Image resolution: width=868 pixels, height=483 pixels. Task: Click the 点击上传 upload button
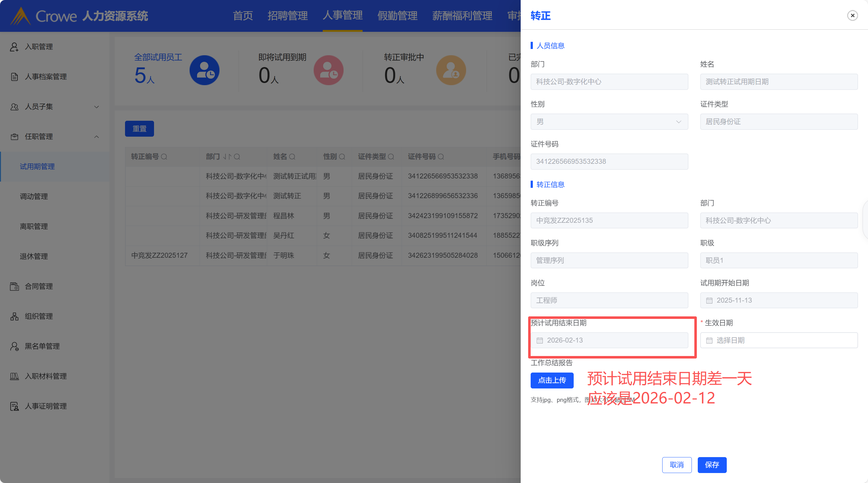pyautogui.click(x=552, y=380)
